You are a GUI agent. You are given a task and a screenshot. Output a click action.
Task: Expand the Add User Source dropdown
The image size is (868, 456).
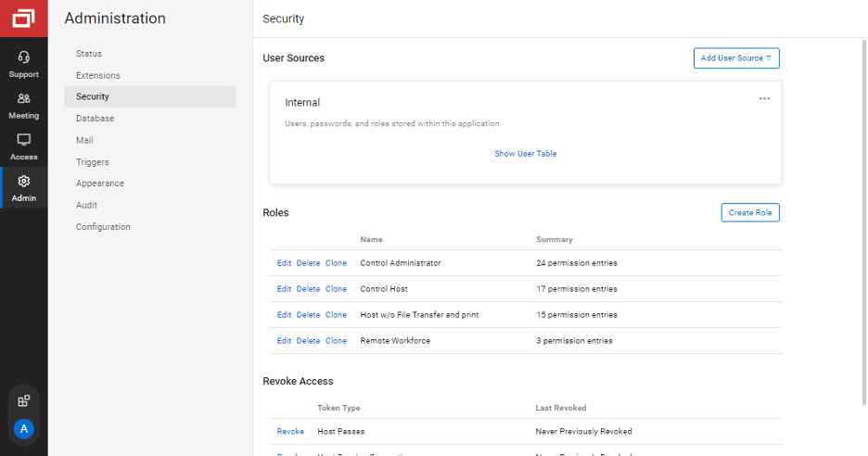(736, 58)
